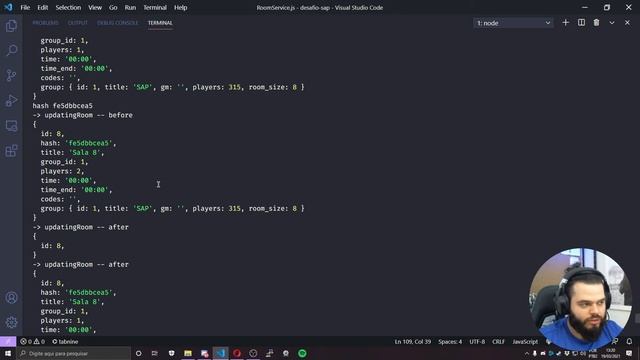The image size is (640, 360).
Task: Click the VS Code logo icon
Action: (8, 7)
